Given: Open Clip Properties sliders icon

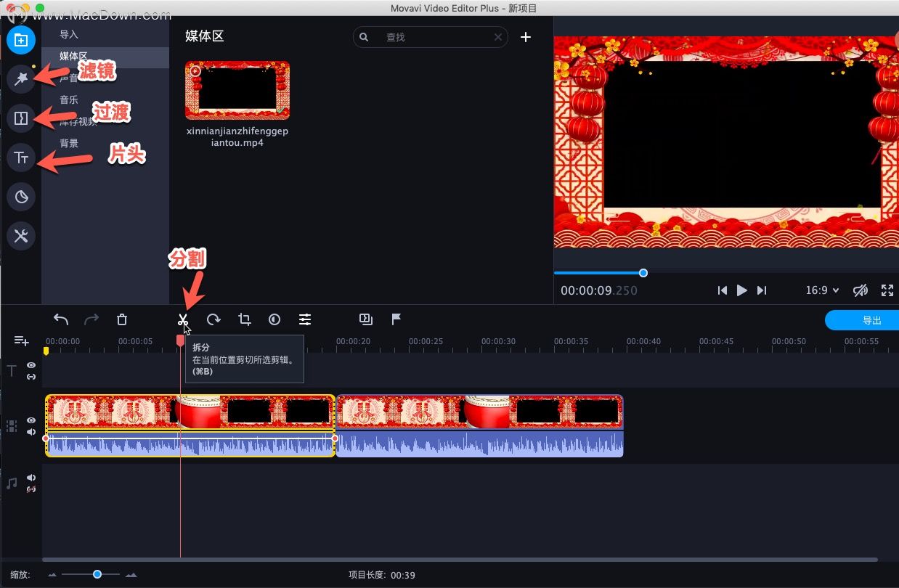Looking at the screenshot, I should coord(305,319).
